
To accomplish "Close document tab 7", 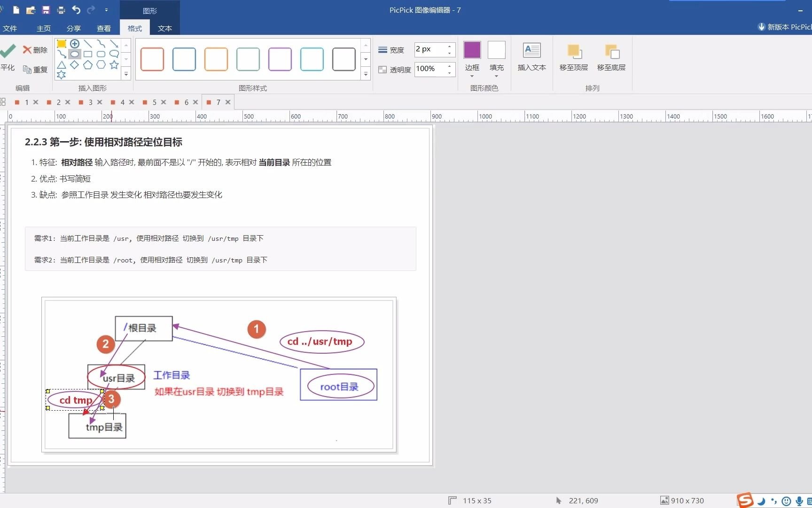I will point(228,102).
